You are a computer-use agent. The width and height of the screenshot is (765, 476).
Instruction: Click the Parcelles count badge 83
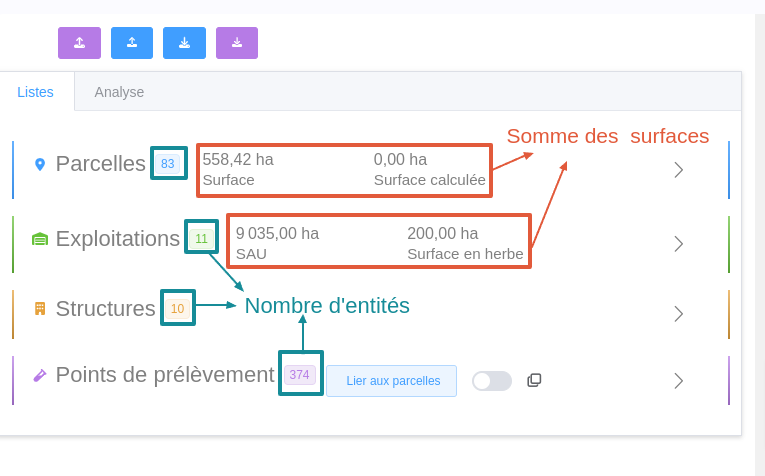pyautogui.click(x=168, y=164)
